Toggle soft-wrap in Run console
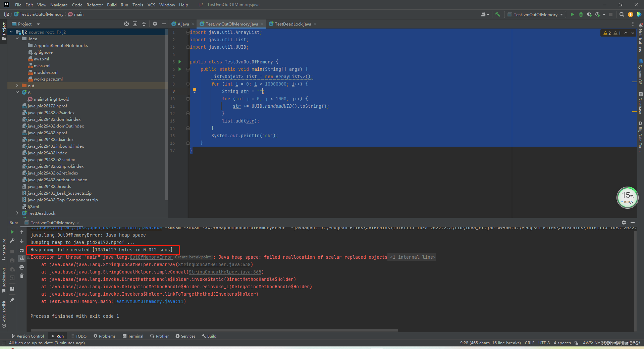 point(22,250)
